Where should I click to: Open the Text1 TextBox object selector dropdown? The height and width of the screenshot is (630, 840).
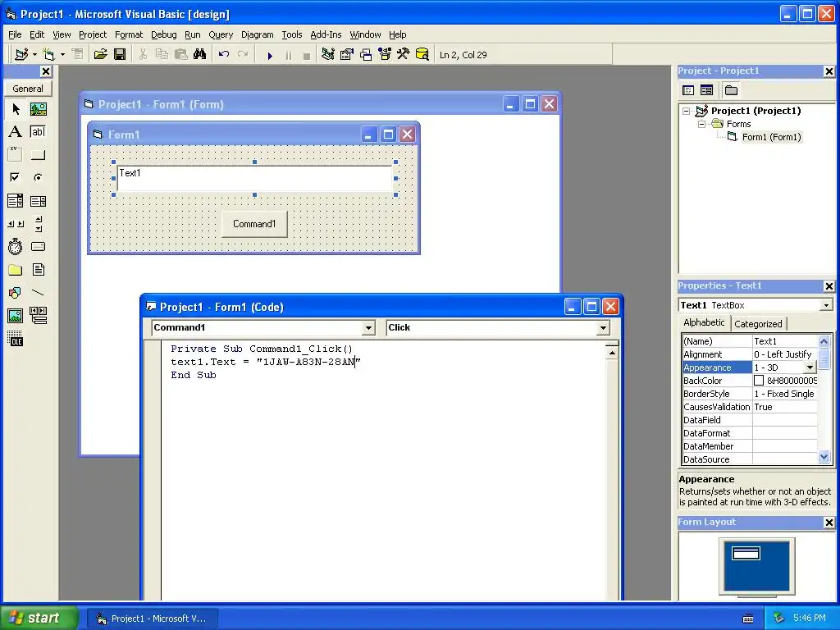826,305
